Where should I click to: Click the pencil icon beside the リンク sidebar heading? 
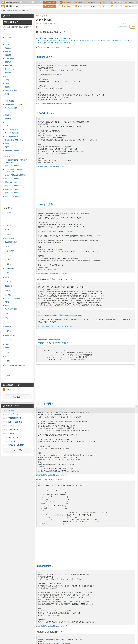click(x=11, y=208)
